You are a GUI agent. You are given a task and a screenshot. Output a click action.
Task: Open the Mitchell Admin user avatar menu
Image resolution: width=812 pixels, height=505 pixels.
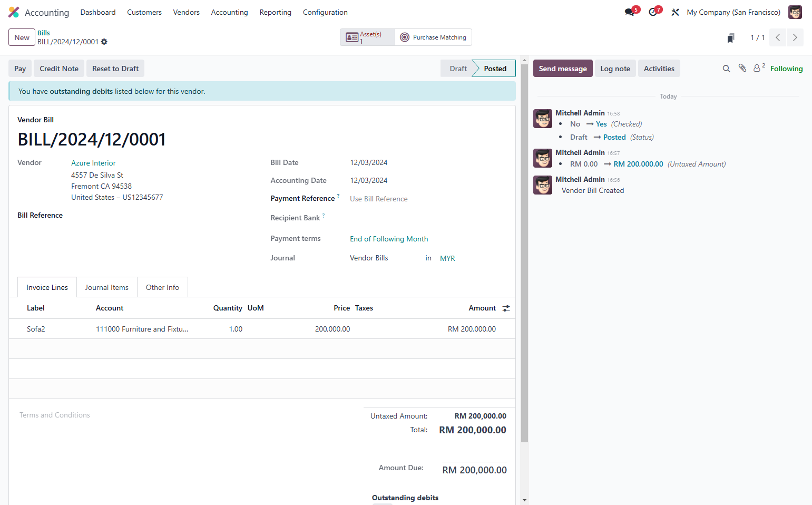point(795,12)
